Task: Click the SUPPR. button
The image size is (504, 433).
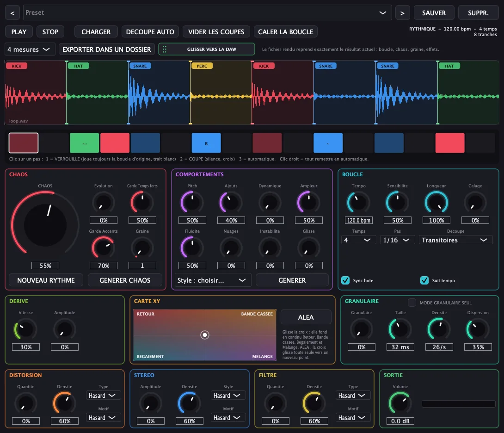Action: [x=478, y=13]
